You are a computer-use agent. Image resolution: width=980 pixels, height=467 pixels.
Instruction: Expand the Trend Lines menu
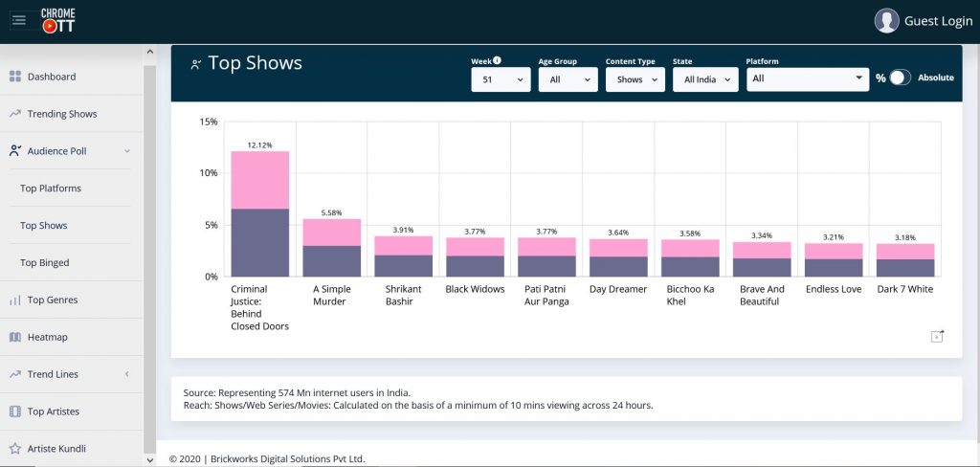126,374
